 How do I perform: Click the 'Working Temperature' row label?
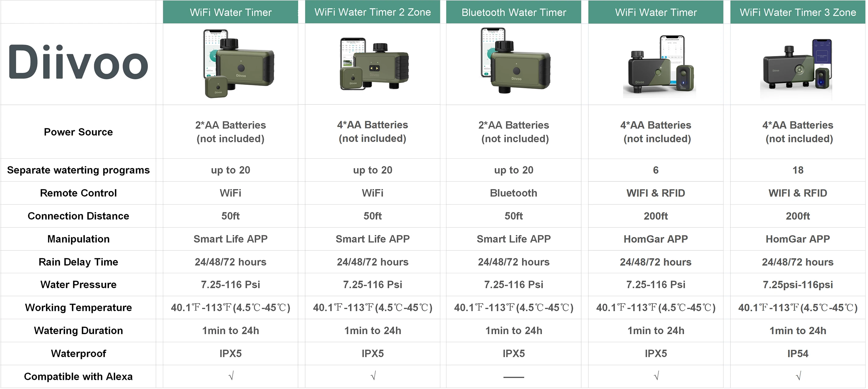click(x=78, y=308)
